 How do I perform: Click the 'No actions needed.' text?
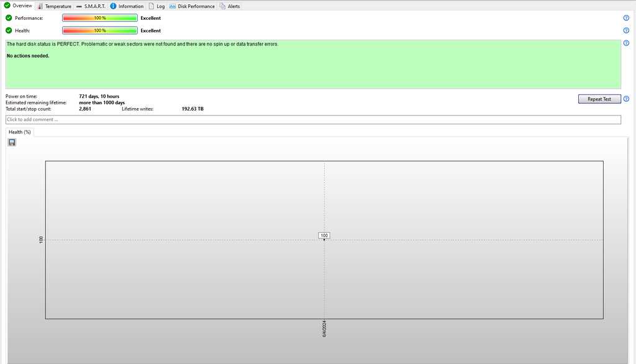coord(28,56)
